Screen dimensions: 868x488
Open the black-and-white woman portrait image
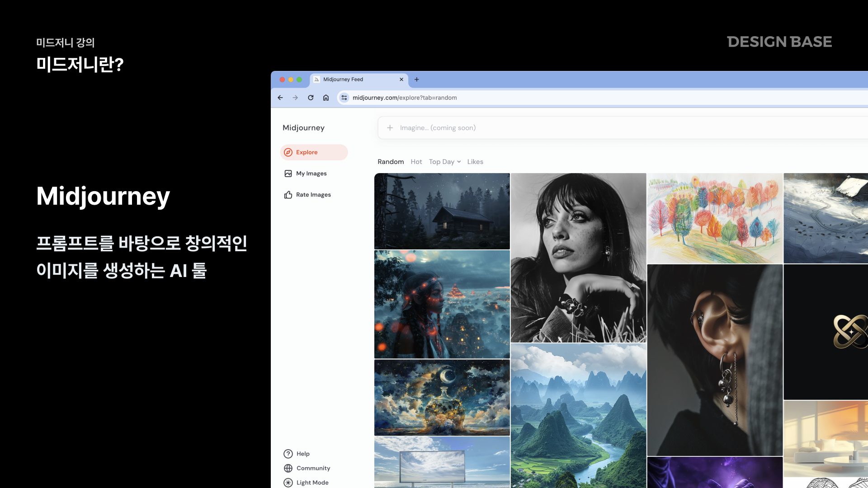point(579,258)
